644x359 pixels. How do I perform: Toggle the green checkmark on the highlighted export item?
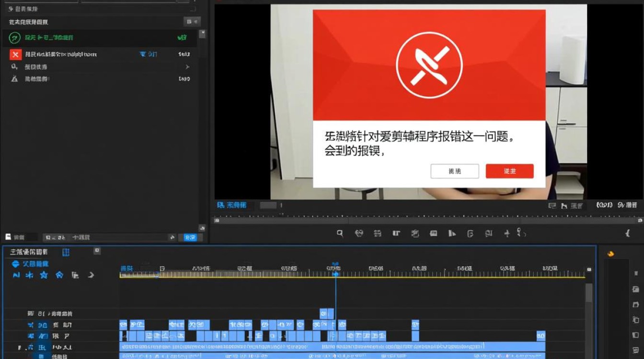182,38
